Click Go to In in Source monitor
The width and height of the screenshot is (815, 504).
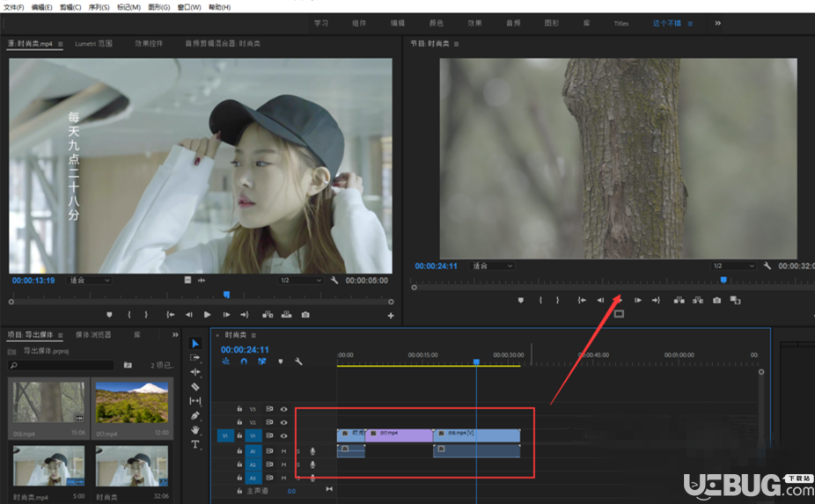170,314
